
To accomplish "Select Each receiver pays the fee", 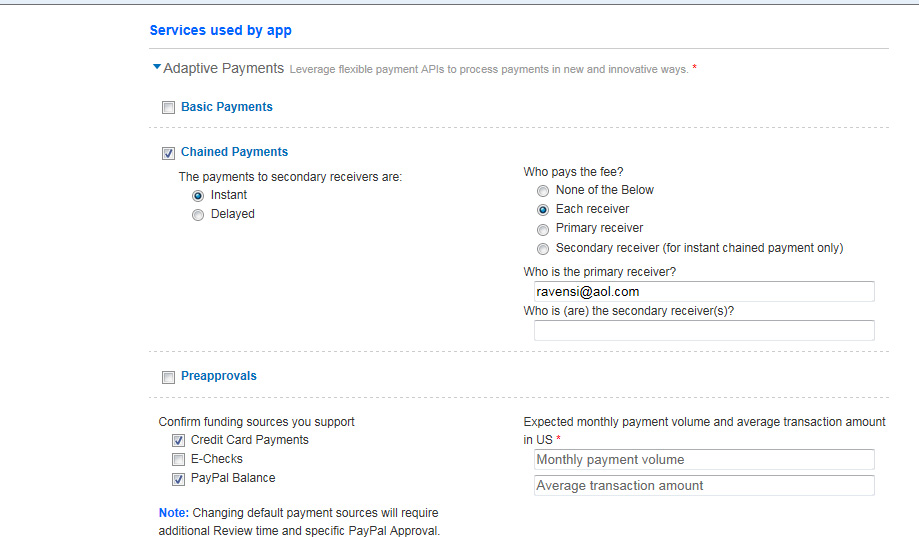I will click(543, 210).
